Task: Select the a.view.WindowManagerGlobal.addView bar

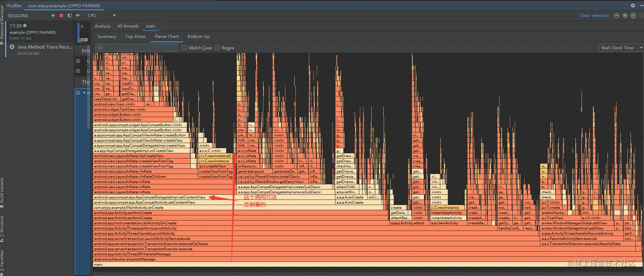Action: tap(577, 223)
